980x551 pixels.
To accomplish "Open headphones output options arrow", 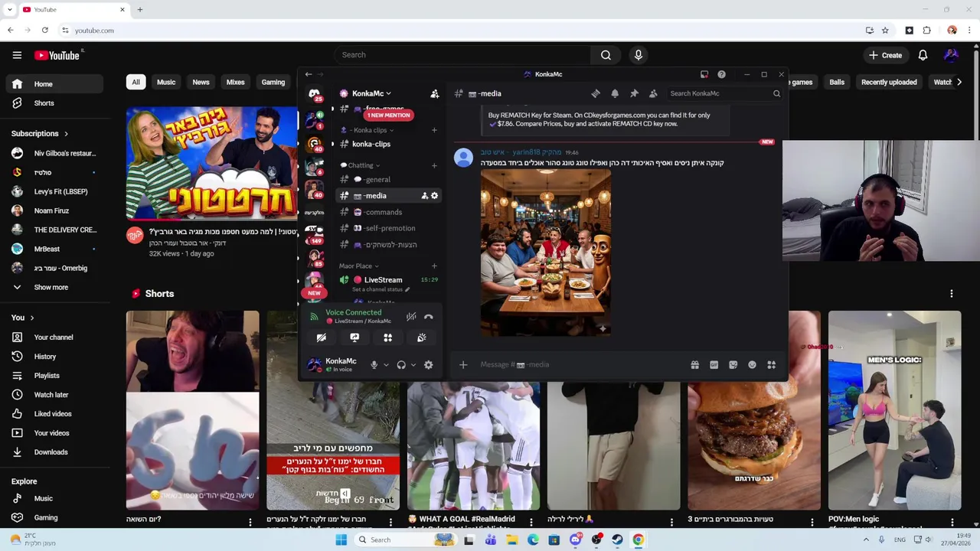I will coord(413,365).
